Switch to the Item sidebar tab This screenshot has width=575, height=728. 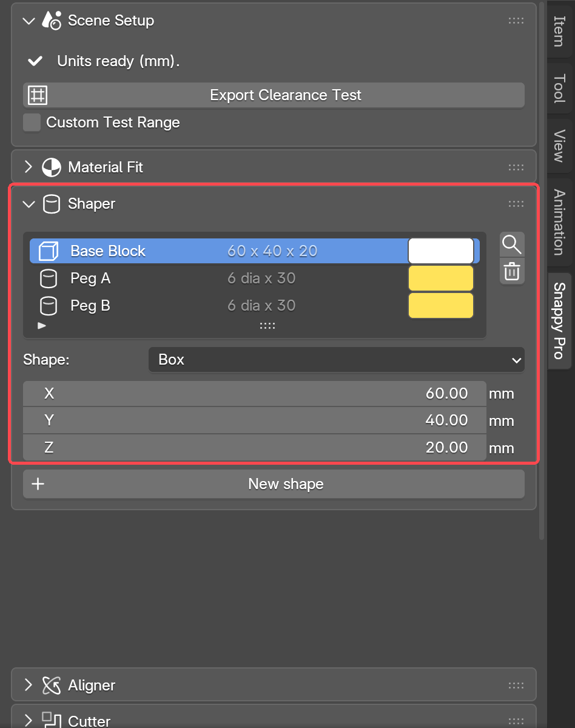coord(559,31)
